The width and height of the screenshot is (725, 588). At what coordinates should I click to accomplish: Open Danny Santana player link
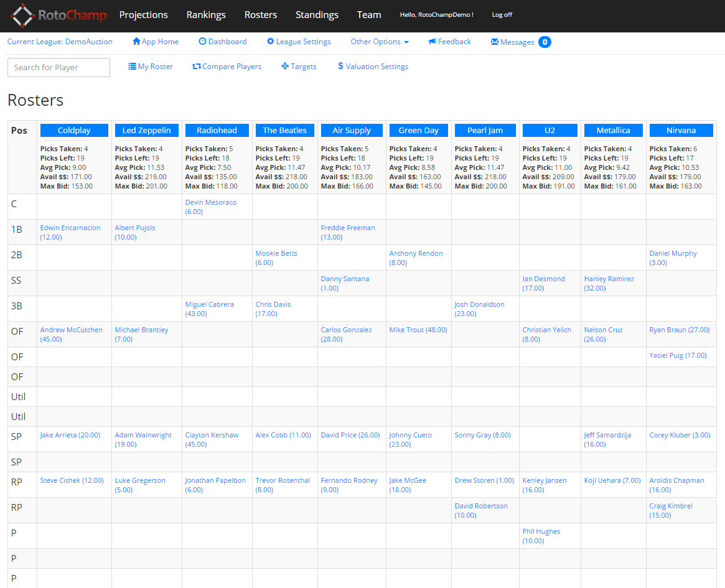(x=345, y=283)
